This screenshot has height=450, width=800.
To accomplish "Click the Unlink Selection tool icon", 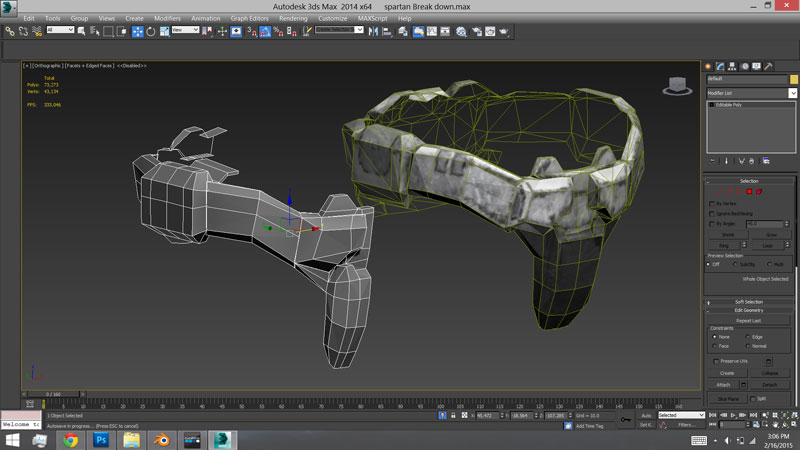I will click(23, 32).
